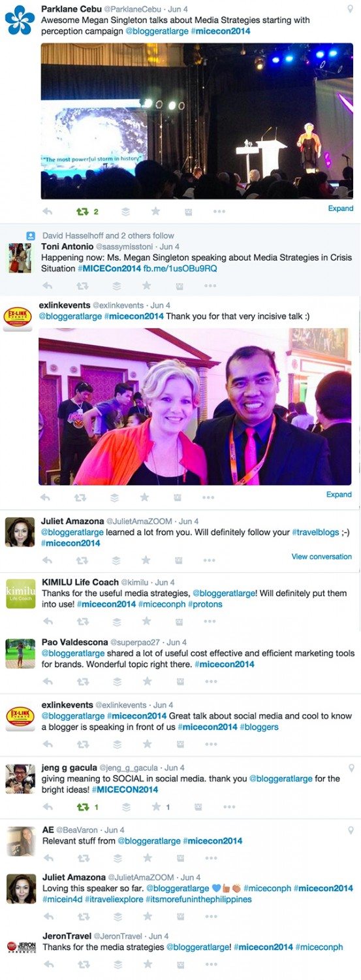361x980 pixels.
Task: Expand the exlinkevents photo tweet
Action: (339, 495)
